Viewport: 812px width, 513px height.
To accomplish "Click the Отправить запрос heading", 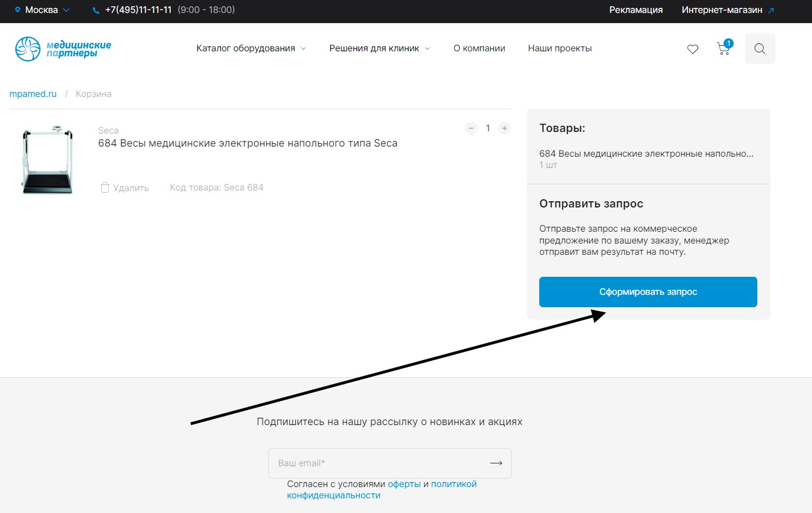I will click(x=591, y=204).
